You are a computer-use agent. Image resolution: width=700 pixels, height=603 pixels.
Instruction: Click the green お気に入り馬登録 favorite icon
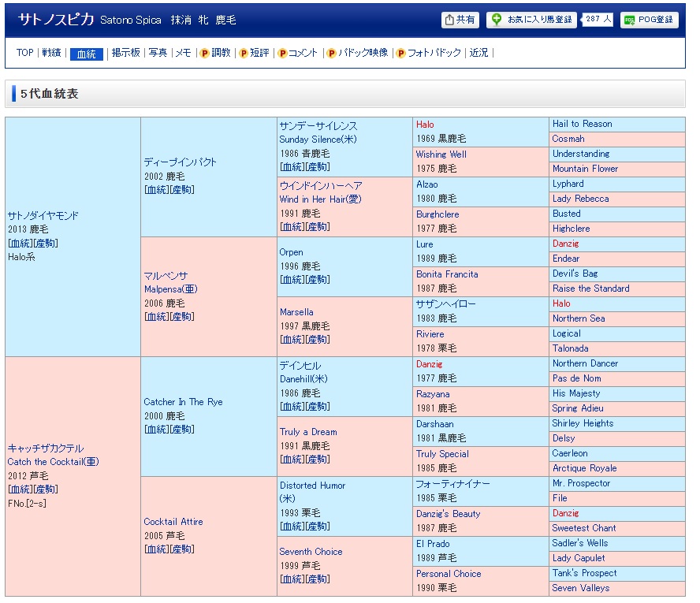coord(497,20)
